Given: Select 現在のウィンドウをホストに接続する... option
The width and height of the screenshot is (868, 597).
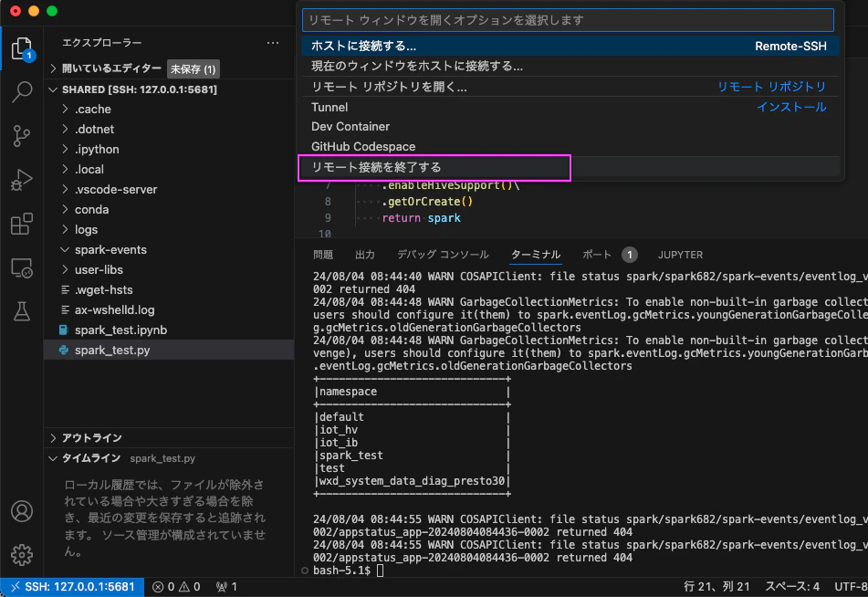Looking at the screenshot, I should 570,66.
